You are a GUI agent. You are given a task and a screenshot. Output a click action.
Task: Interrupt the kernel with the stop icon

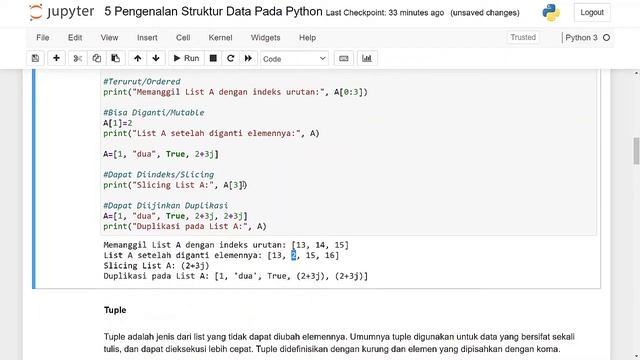[x=213, y=58]
